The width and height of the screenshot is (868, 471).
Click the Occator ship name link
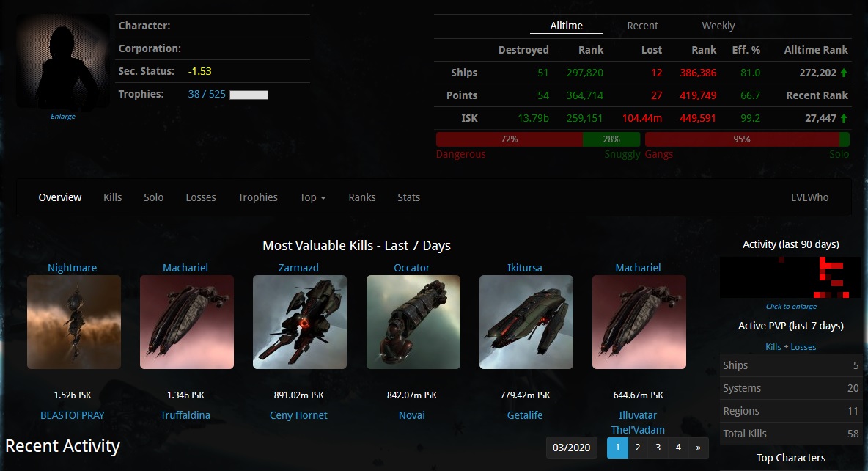coord(411,268)
